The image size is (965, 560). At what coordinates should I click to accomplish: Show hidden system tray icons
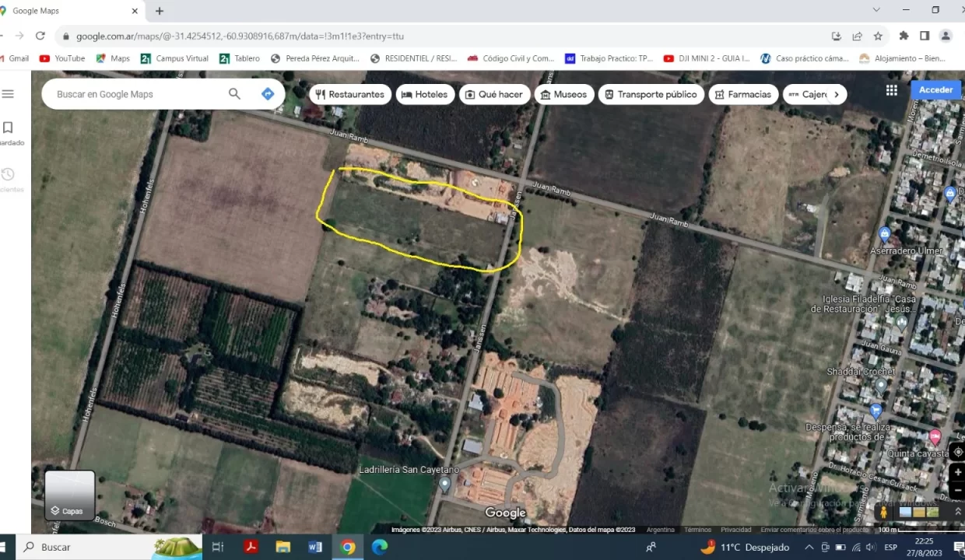[809, 548]
